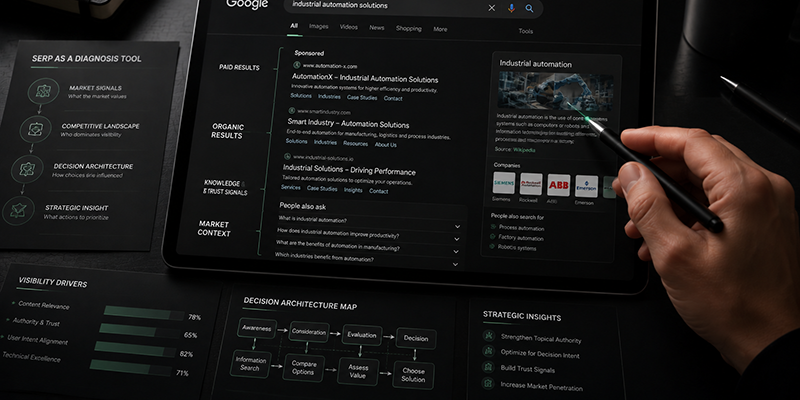Click the Competitive Landscape circle icon

click(36, 129)
